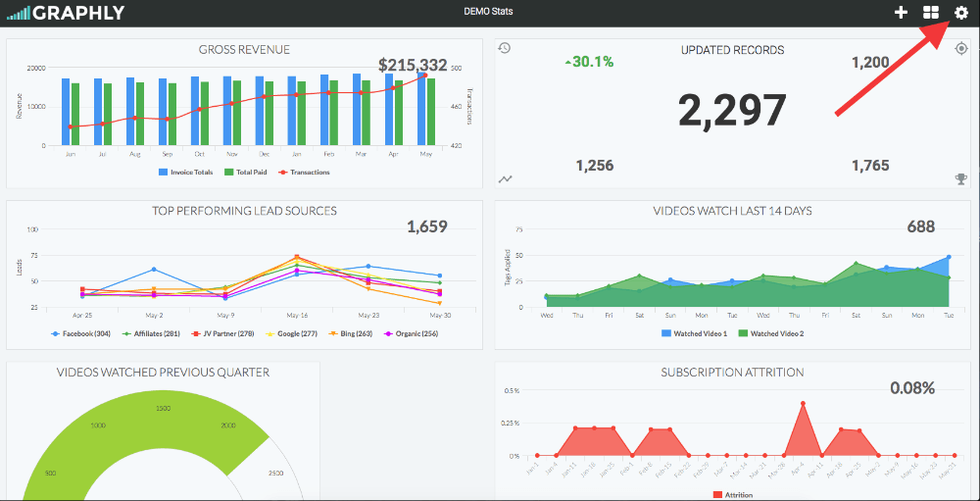This screenshot has width=980, height=501.
Task: Click the VIDEOS WATCHED PREVIOUS QUARTER title
Action: pos(163,373)
